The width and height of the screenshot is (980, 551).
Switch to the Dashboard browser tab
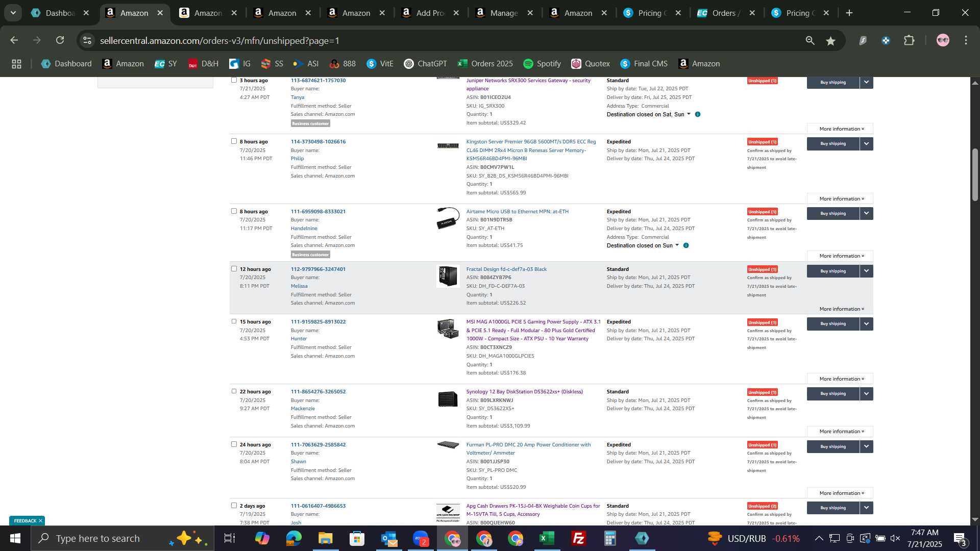pyautogui.click(x=60, y=13)
